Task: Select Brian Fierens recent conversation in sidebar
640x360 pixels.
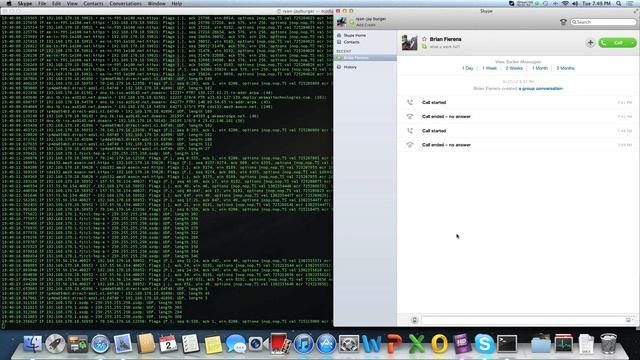Action: click(365, 58)
